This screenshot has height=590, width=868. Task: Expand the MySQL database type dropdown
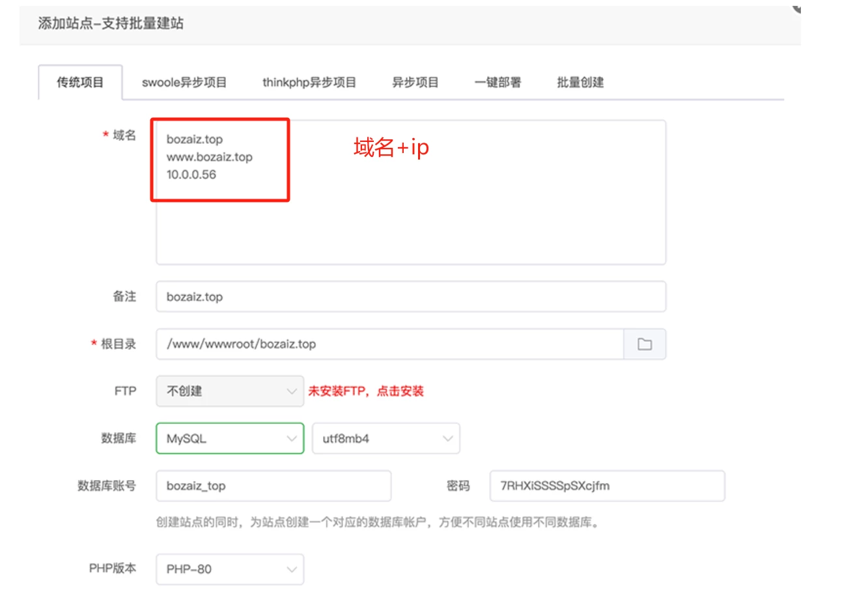(x=229, y=439)
